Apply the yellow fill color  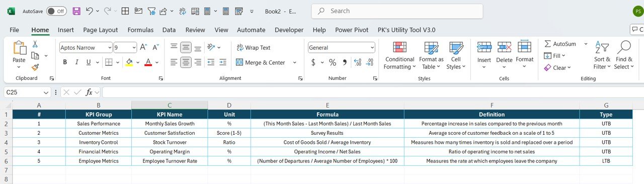click(x=129, y=62)
